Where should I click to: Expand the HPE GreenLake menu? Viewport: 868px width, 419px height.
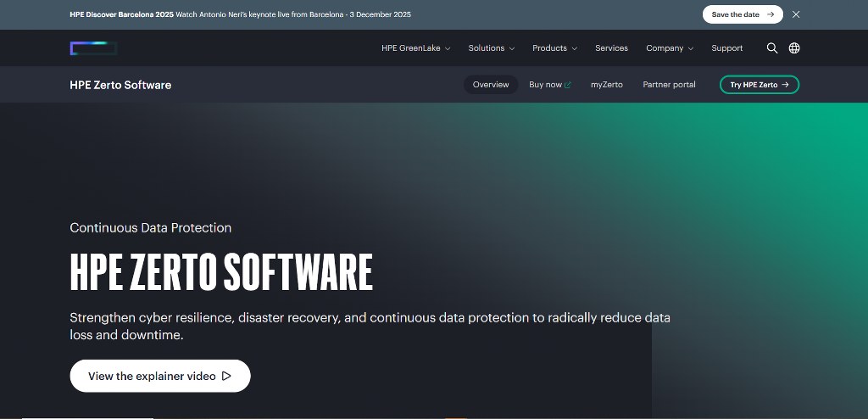[415, 48]
